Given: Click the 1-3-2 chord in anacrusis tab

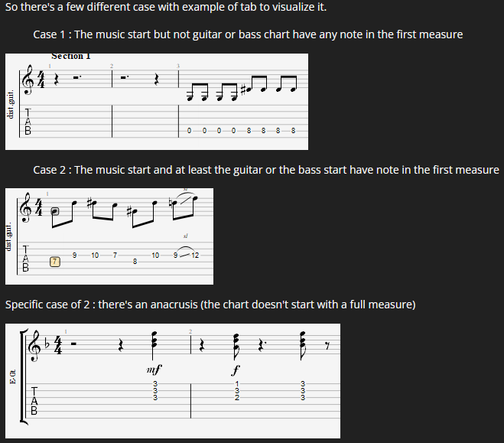Looking at the screenshot, I should tap(237, 391).
